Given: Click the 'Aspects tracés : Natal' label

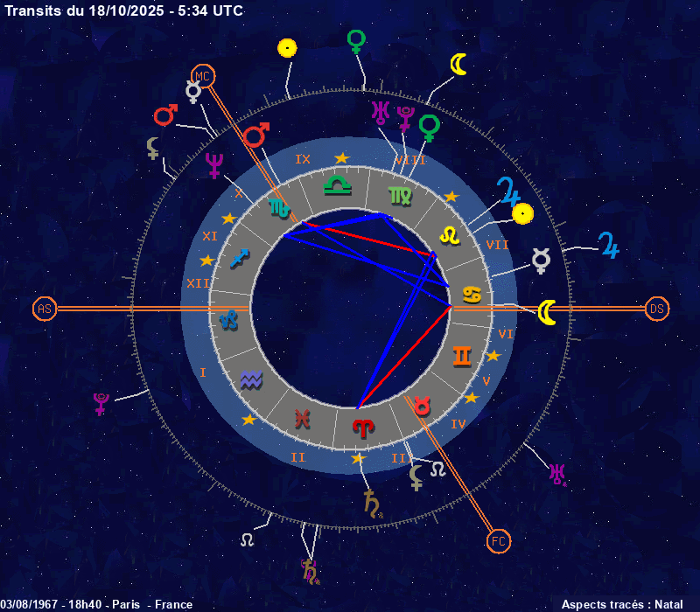Looking at the screenshot, I should [x=622, y=604].
